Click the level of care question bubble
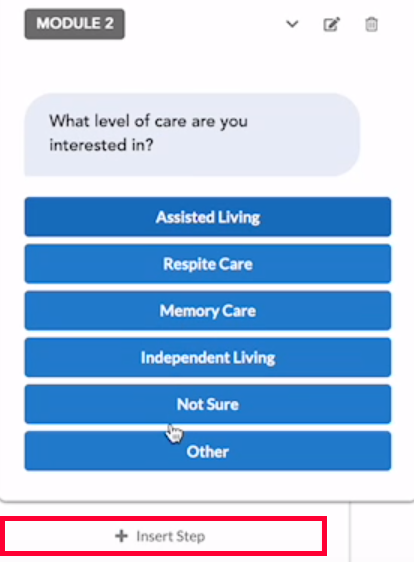This screenshot has width=414, height=562. 192,135
